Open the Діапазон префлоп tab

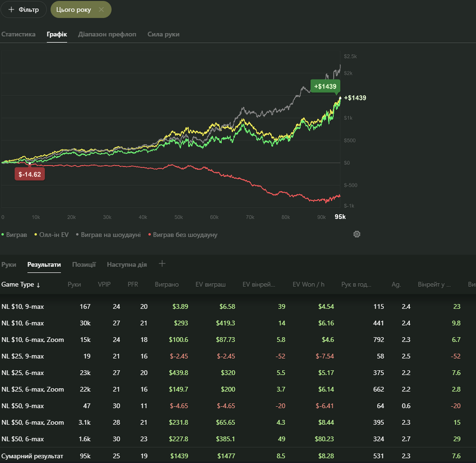[107, 34]
